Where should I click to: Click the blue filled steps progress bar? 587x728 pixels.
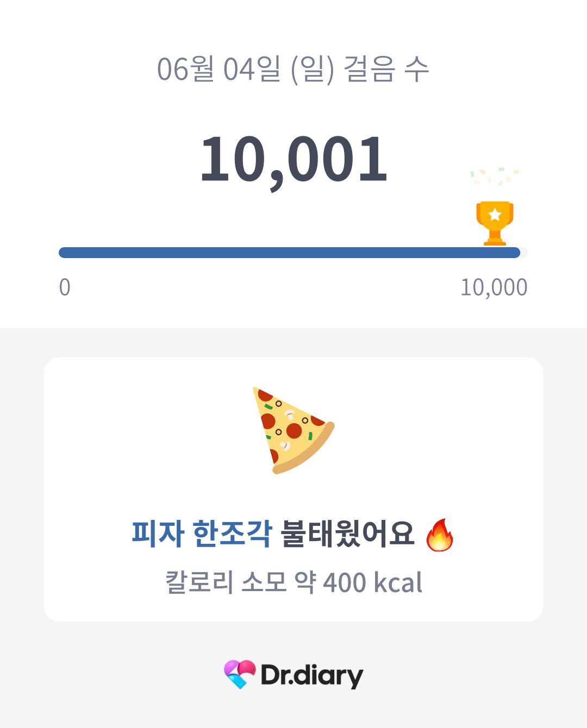[x=289, y=253]
